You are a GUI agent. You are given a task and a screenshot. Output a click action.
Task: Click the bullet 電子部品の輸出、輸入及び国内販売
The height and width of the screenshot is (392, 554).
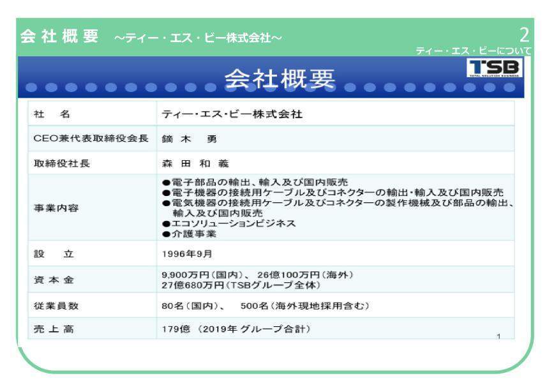[x=255, y=183]
